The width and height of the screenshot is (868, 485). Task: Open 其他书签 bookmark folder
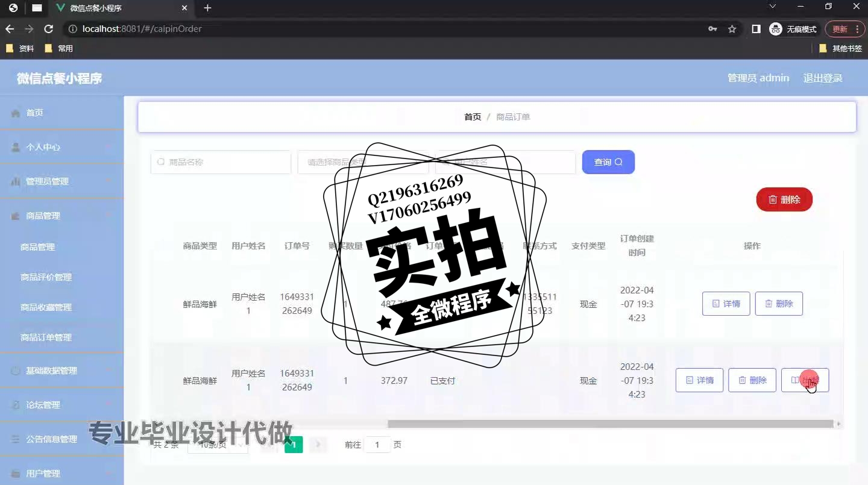click(841, 48)
